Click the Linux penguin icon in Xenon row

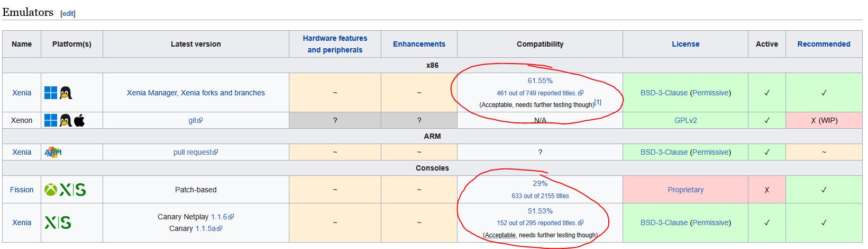click(x=66, y=120)
